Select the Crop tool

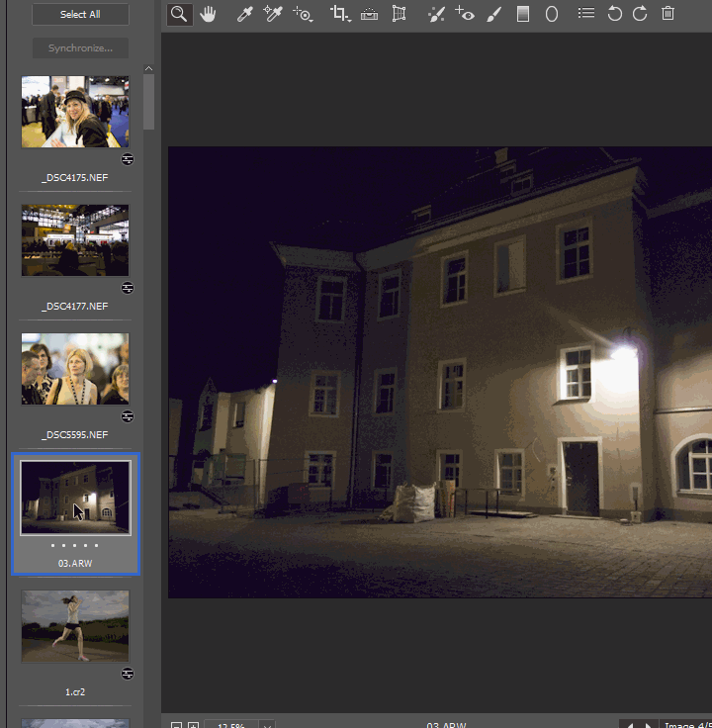(340, 14)
